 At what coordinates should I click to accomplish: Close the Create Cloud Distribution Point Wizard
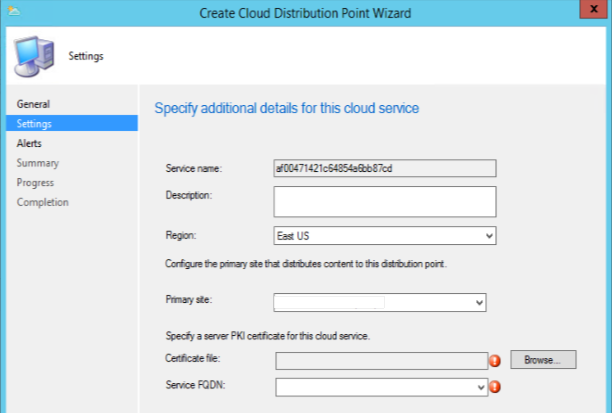pyautogui.click(x=591, y=11)
